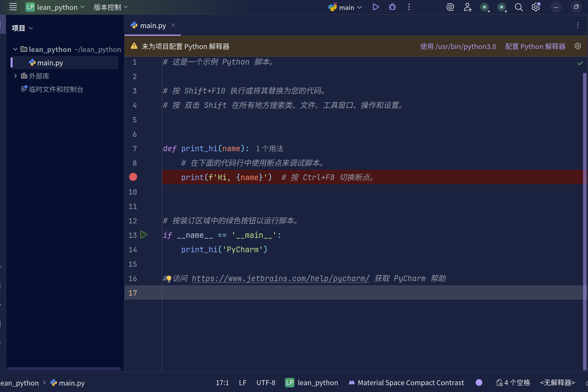Open Code With Me add-user icon
This screenshot has width=588, height=392.
(468, 7)
